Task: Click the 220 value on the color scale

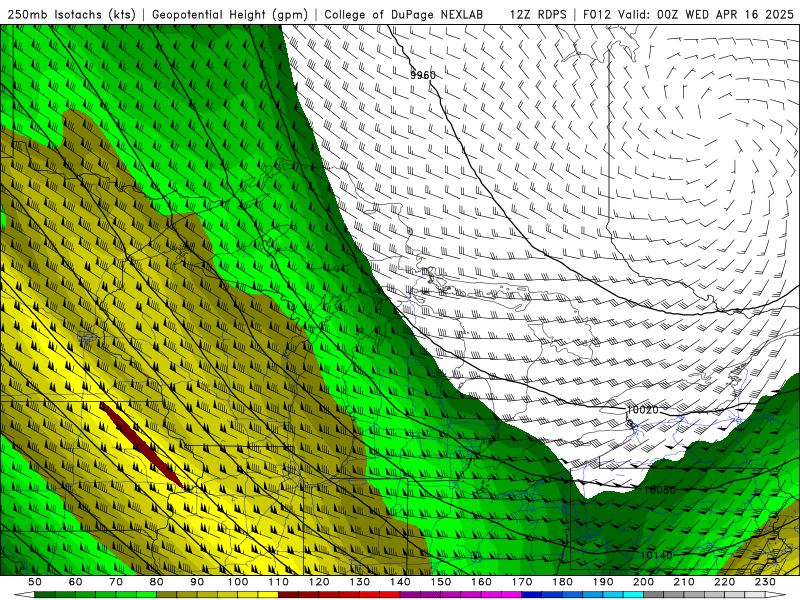Action: point(725,582)
